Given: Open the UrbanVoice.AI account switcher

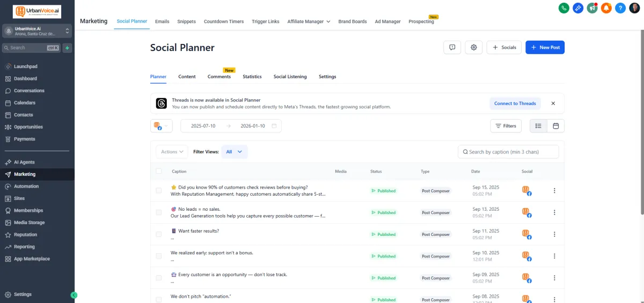Looking at the screenshot, I should pos(37,31).
